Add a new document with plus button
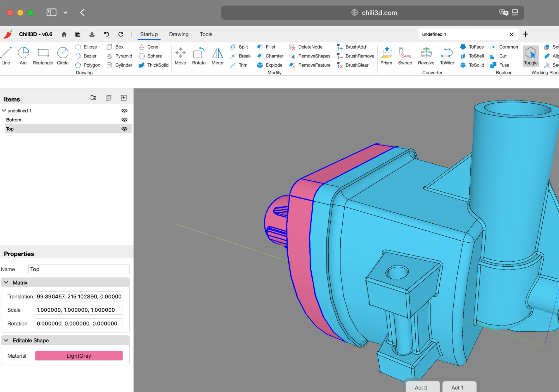This screenshot has height=392, width=559. (525, 34)
